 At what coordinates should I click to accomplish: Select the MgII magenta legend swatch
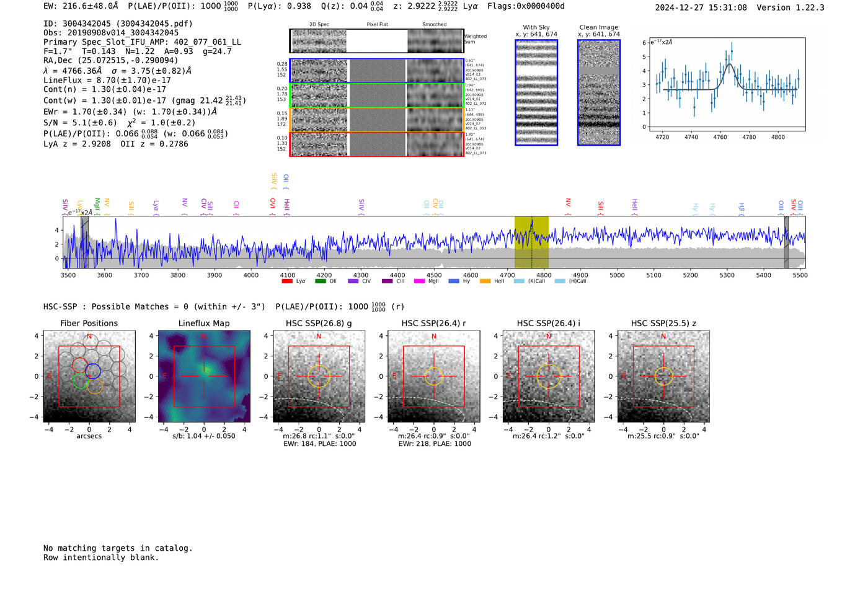[420, 281]
